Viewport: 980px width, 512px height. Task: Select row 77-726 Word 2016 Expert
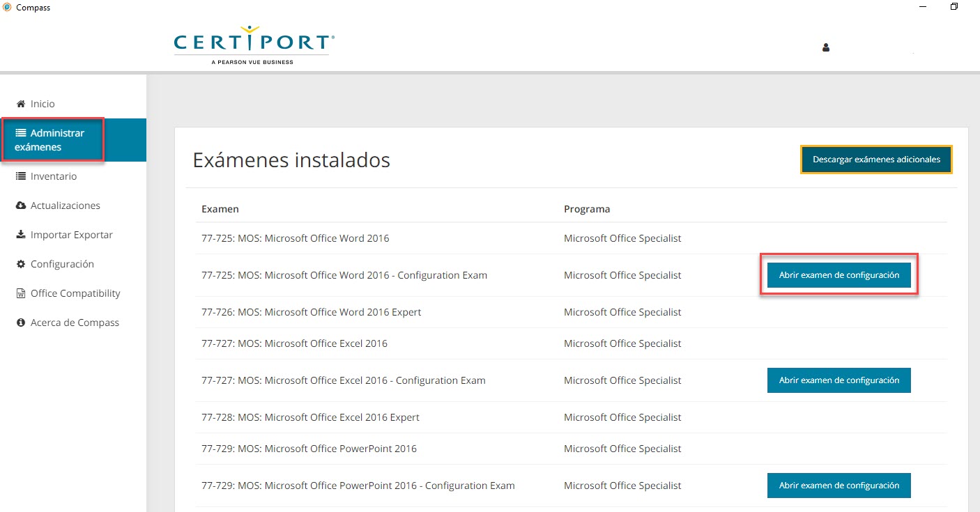pos(571,312)
